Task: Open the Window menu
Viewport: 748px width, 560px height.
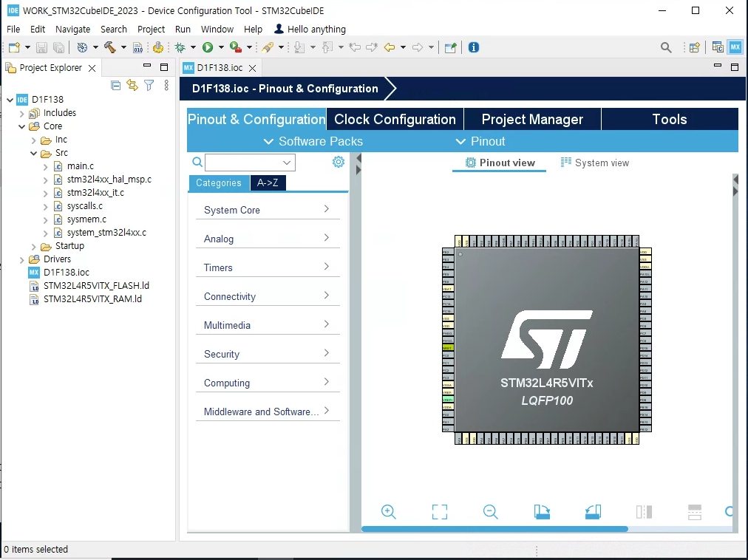Action: (x=217, y=29)
